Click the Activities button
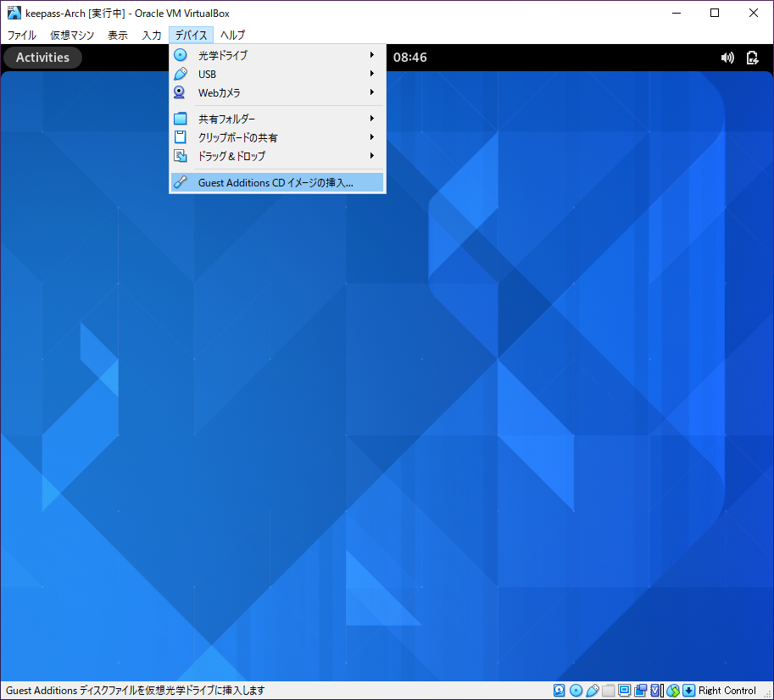 tap(42, 58)
